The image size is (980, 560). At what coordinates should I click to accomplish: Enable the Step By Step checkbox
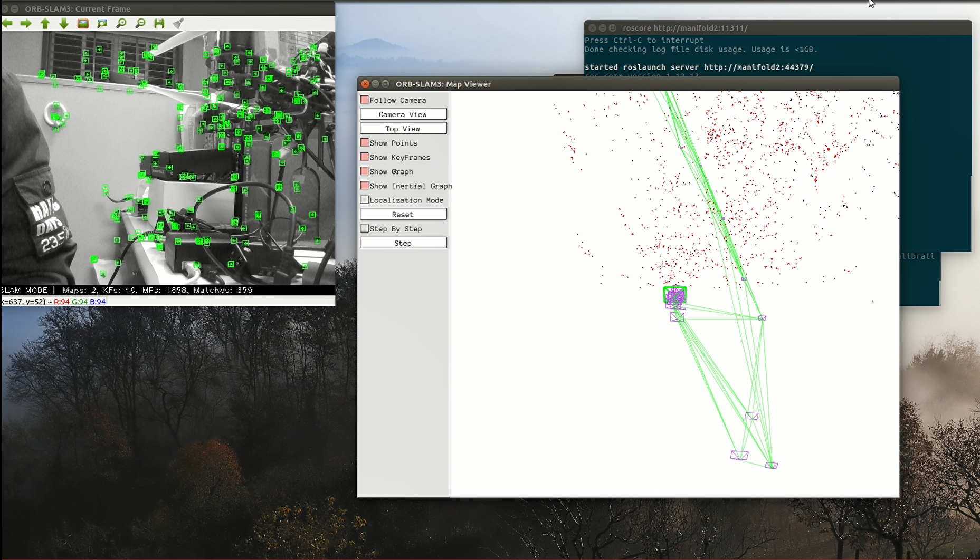click(365, 228)
